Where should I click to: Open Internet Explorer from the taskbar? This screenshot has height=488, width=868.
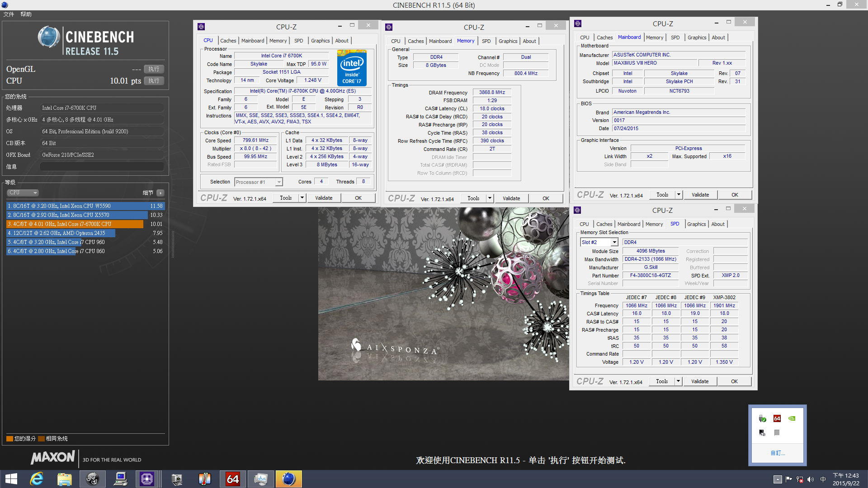(36, 479)
